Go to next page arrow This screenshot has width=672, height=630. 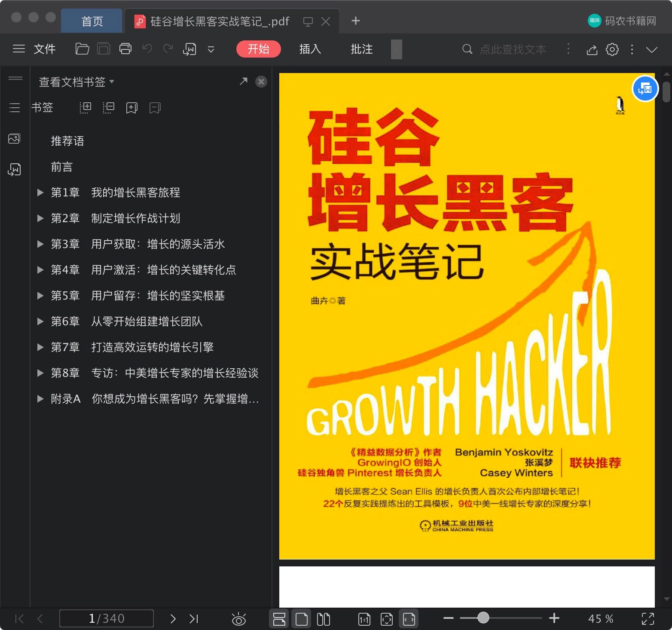(x=173, y=618)
